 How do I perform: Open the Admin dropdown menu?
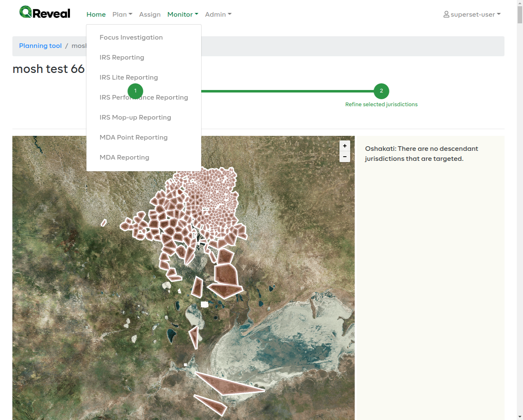click(x=218, y=14)
